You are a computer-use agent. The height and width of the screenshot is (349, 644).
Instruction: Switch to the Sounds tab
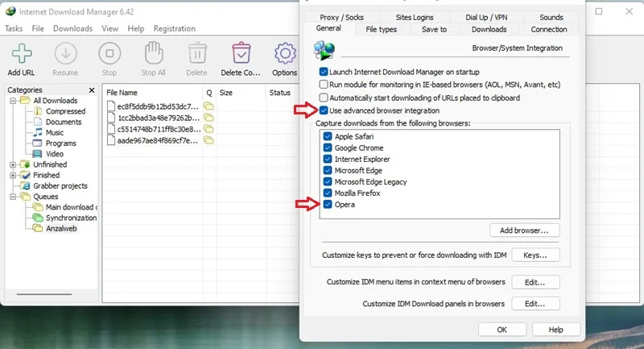pos(551,17)
